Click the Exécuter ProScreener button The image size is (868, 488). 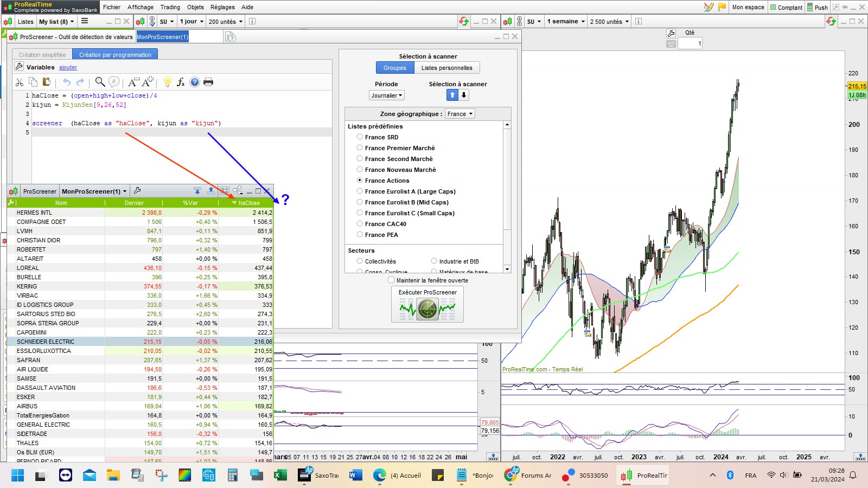tap(427, 305)
